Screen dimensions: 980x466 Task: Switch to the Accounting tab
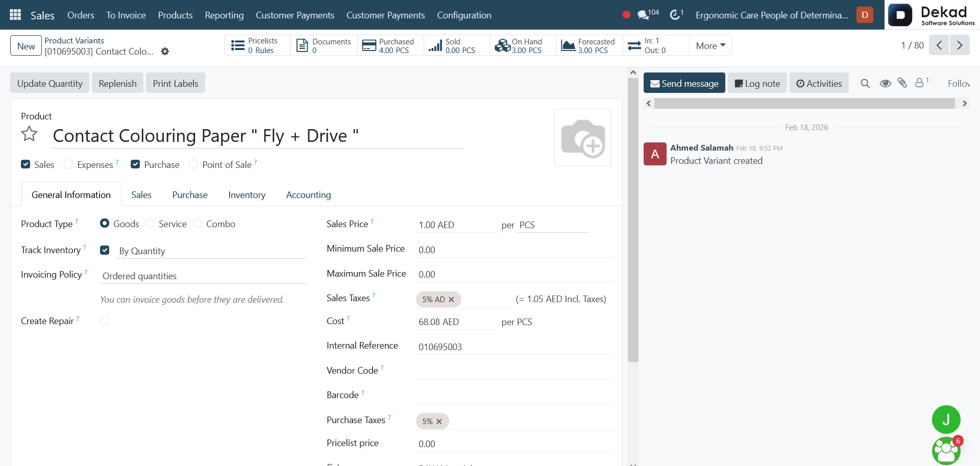click(308, 195)
